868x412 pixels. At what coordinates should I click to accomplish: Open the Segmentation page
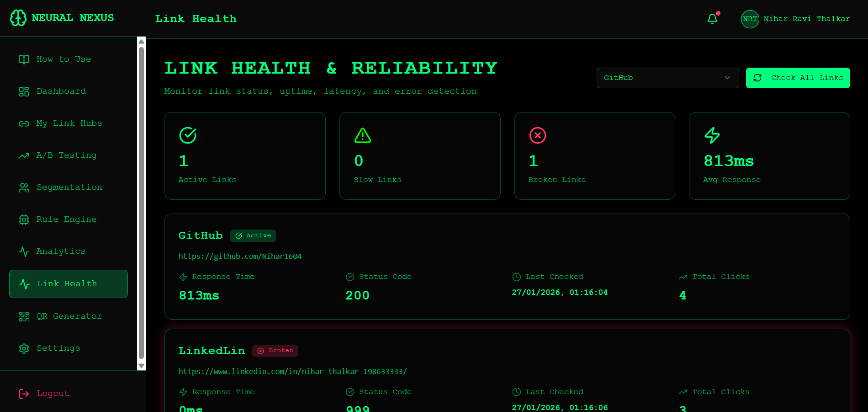coord(69,187)
